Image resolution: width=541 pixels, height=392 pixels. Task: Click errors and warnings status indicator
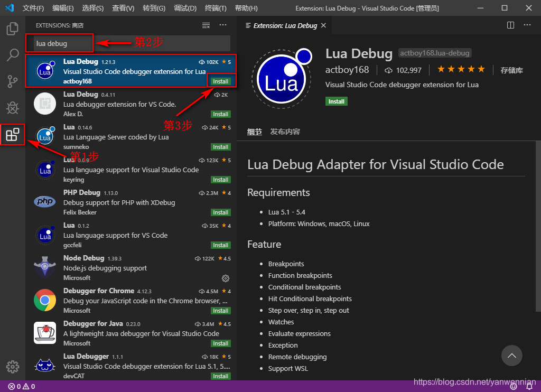coord(21,387)
